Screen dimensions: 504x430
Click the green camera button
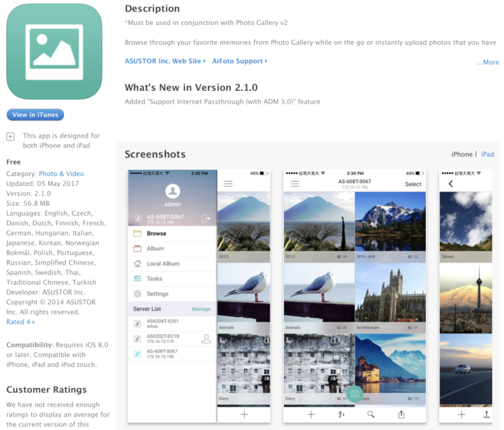(x=354, y=393)
